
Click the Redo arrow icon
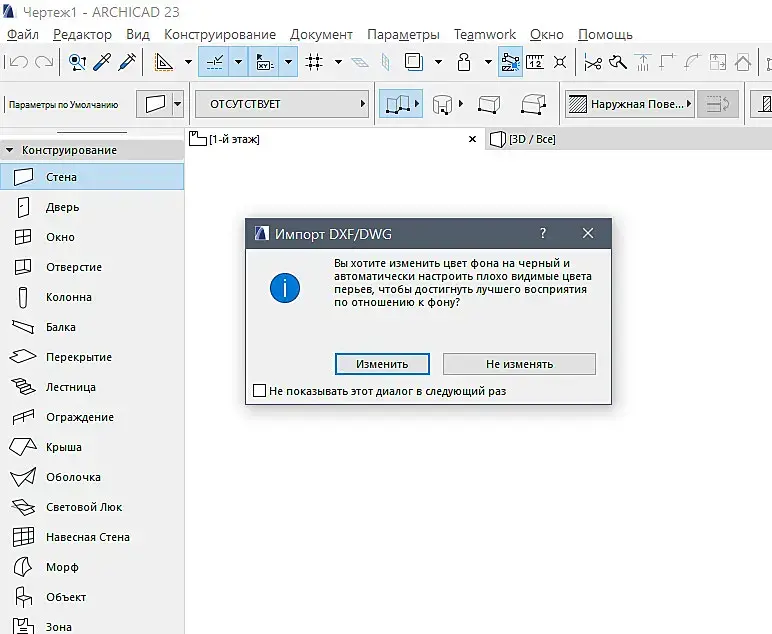44,62
